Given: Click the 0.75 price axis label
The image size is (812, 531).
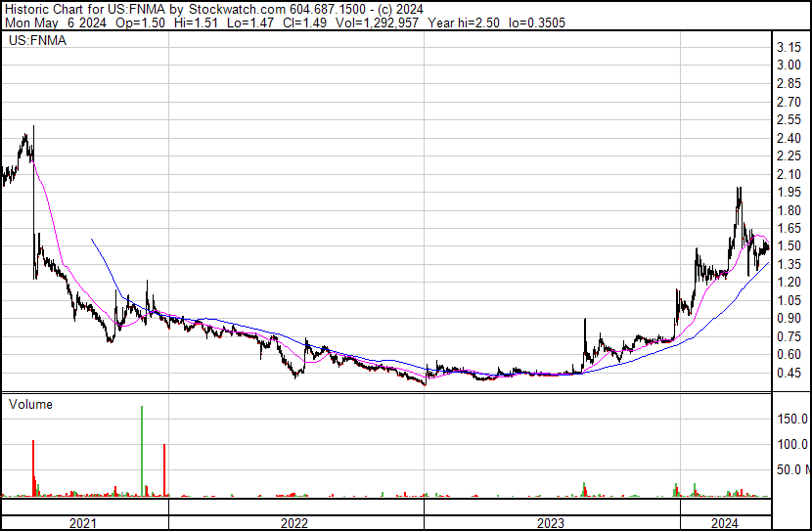Looking at the screenshot, I should coord(789,337).
